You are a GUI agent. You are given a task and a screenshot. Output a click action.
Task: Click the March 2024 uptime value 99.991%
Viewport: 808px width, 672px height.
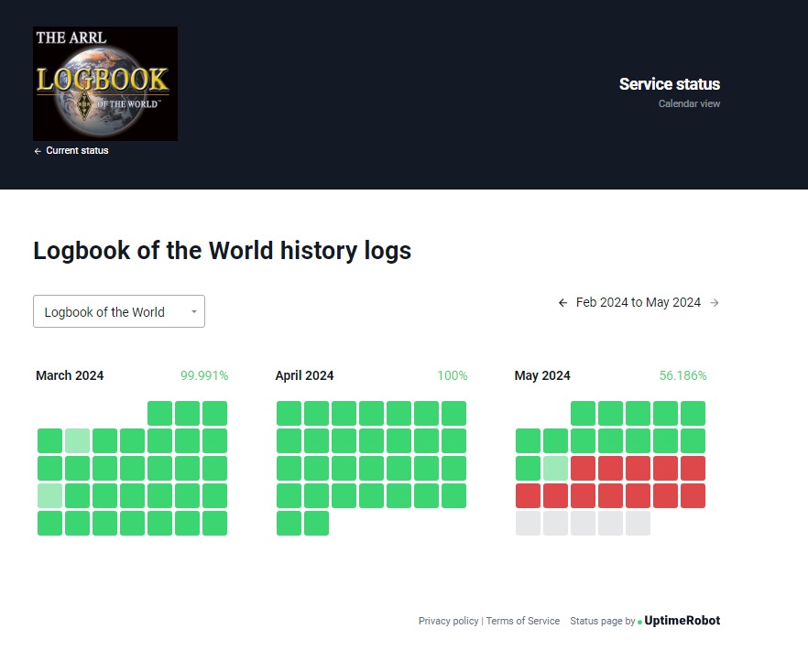[204, 375]
